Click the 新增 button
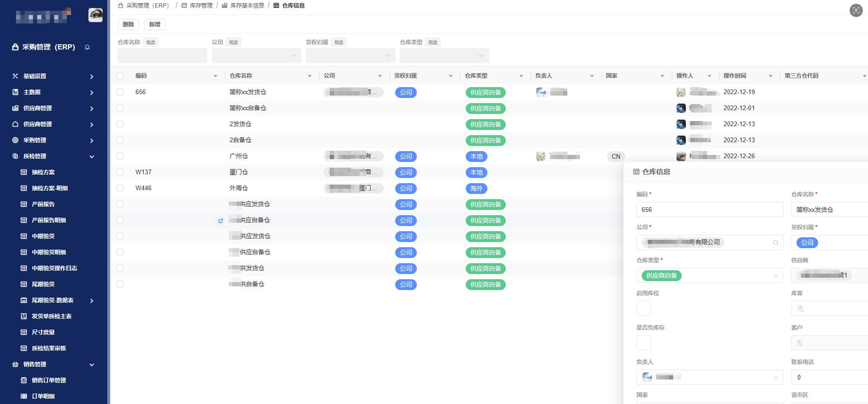 point(155,24)
